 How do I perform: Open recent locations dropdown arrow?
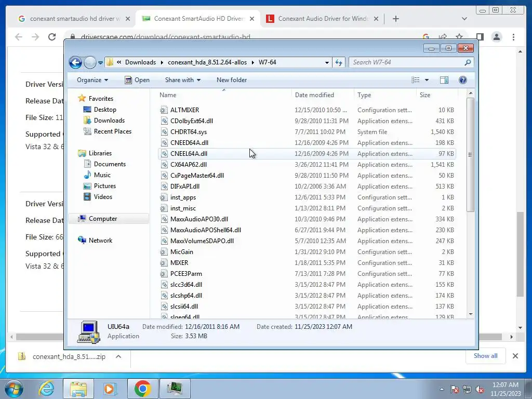coord(100,62)
